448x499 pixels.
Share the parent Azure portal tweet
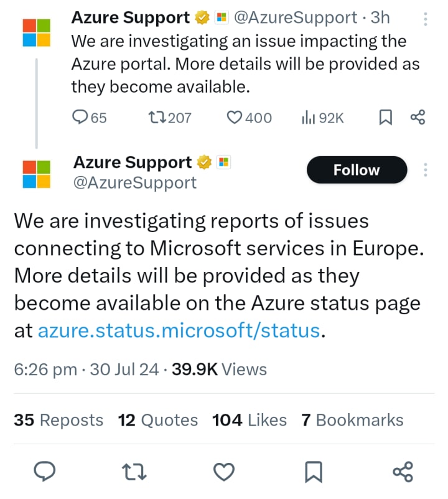(418, 117)
